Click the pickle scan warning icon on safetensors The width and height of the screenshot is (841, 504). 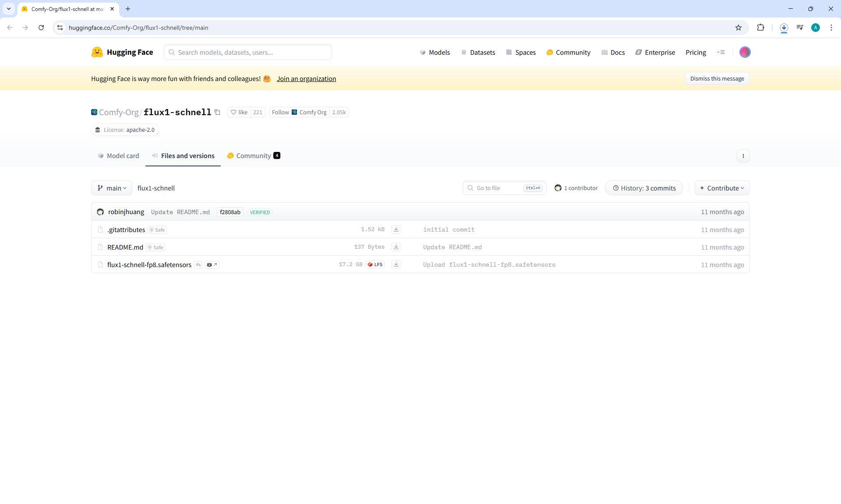click(198, 265)
